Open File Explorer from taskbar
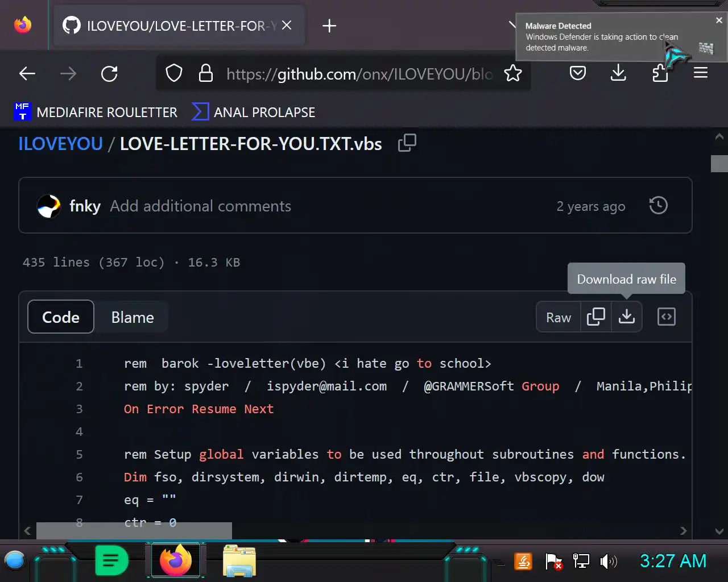 pos(239,561)
